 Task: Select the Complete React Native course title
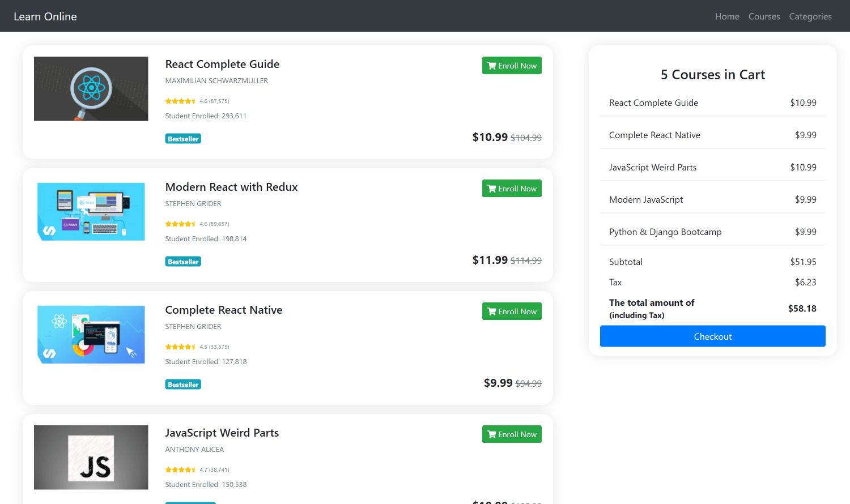[x=224, y=310]
